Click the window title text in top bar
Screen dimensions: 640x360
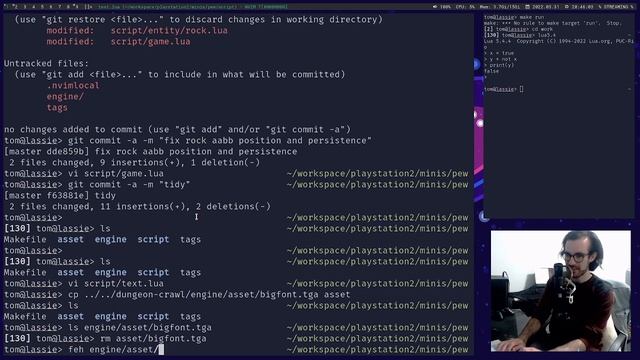click(192, 7)
